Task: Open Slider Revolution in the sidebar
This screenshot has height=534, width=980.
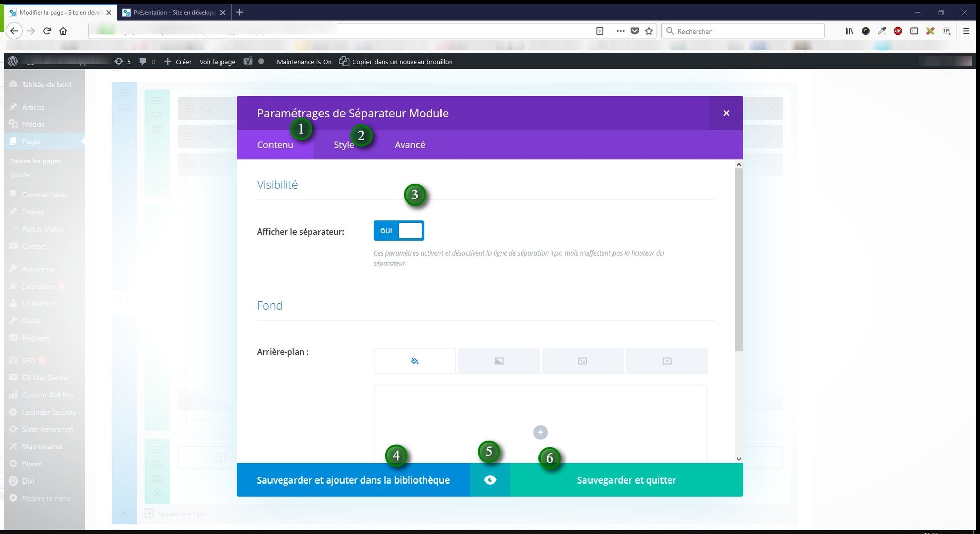Action: click(x=44, y=429)
